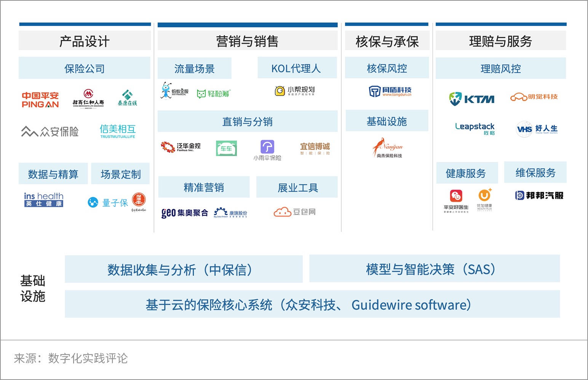Click the 数据收集与分析（中保信）bar
588x380 pixels.
(x=184, y=269)
